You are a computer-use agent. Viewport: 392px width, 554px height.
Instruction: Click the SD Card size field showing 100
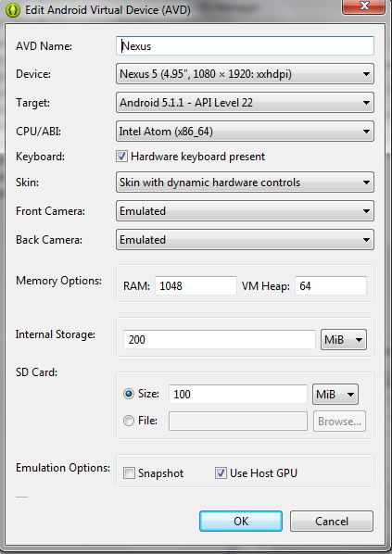click(238, 394)
